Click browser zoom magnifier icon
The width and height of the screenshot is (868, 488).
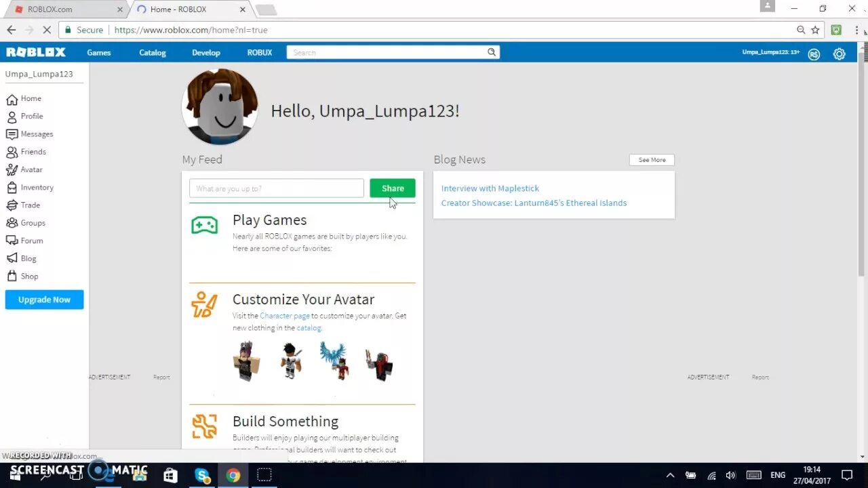point(801,30)
